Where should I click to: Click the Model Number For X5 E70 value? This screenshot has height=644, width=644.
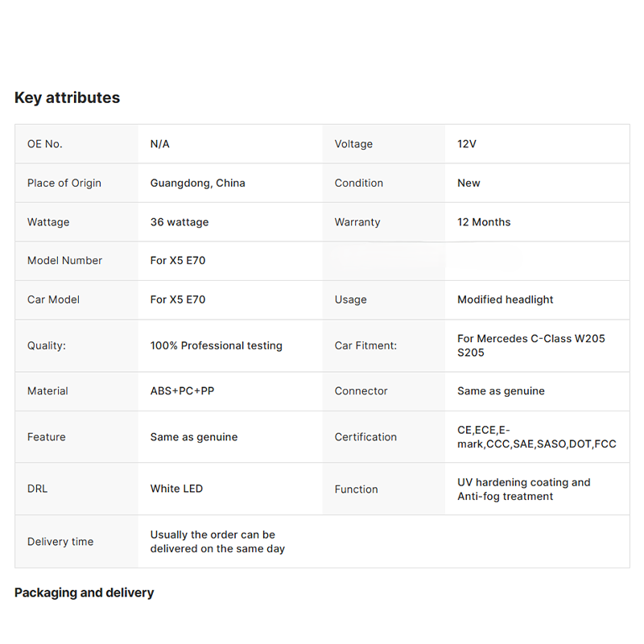[x=178, y=260]
